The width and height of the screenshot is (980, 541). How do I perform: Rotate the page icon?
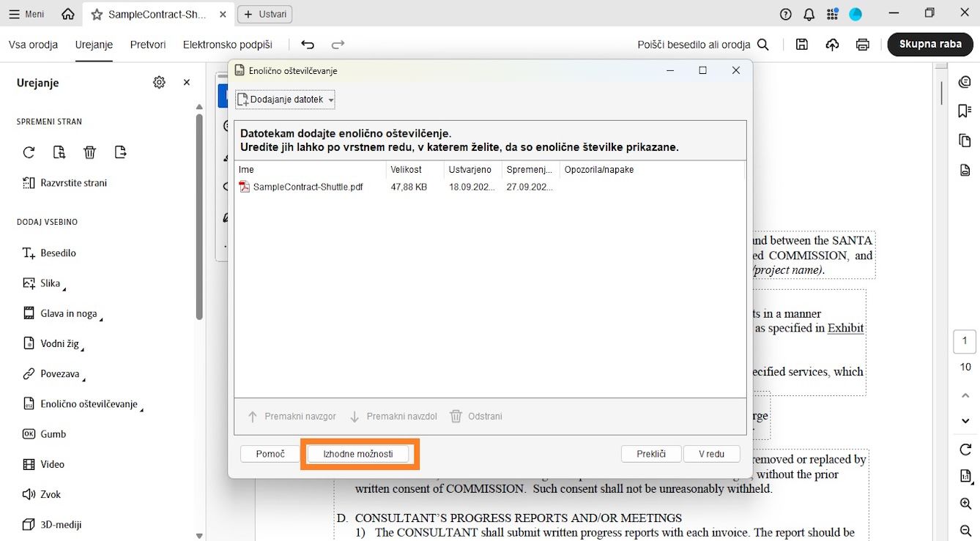(29, 152)
